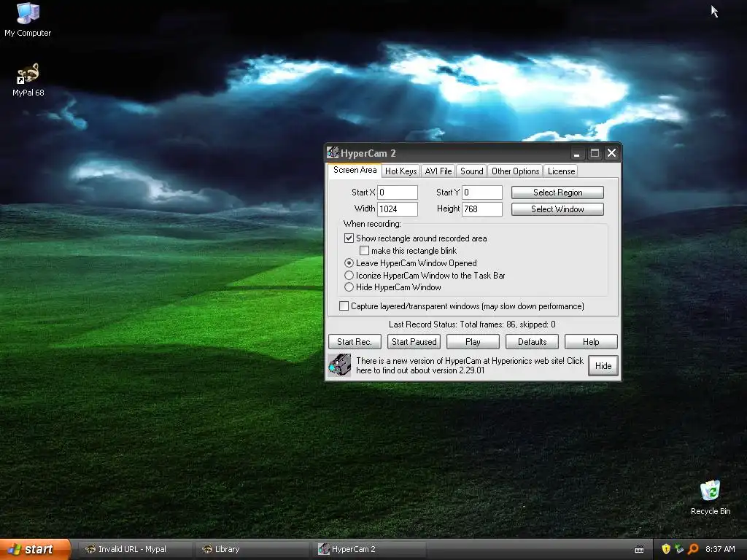The width and height of the screenshot is (747, 560).
Task: Open the License tab
Action: pyautogui.click(x=561, y=171)
